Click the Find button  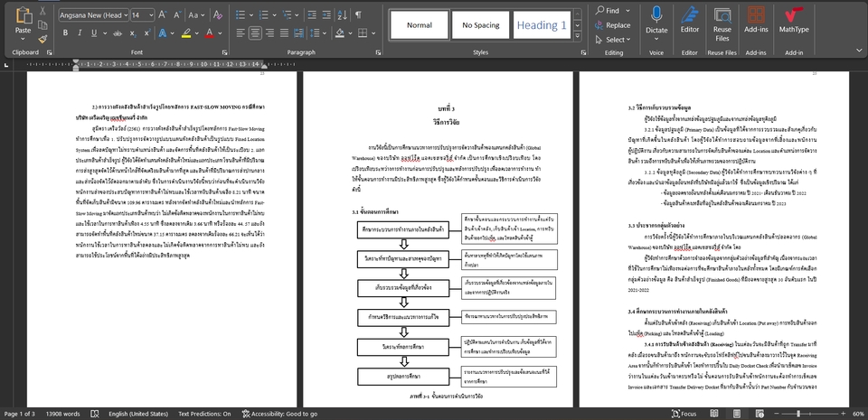608,11
